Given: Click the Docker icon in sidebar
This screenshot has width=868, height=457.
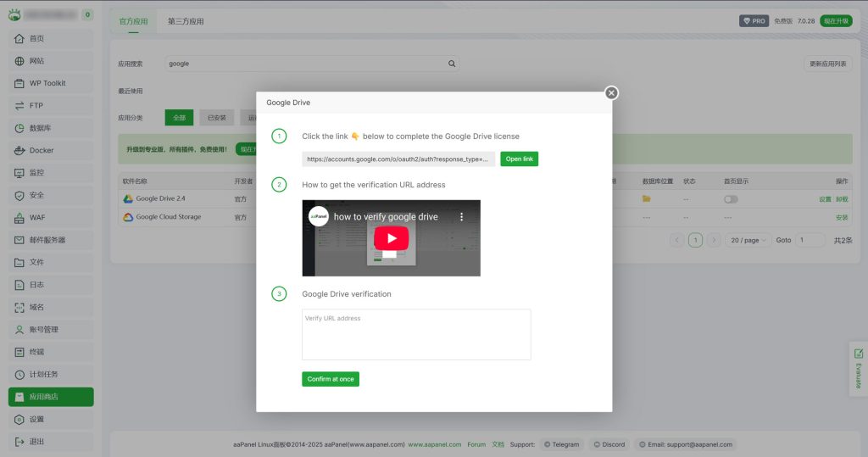Looking at the screenshot, I should pyautogui.click(x=19, y=150).
